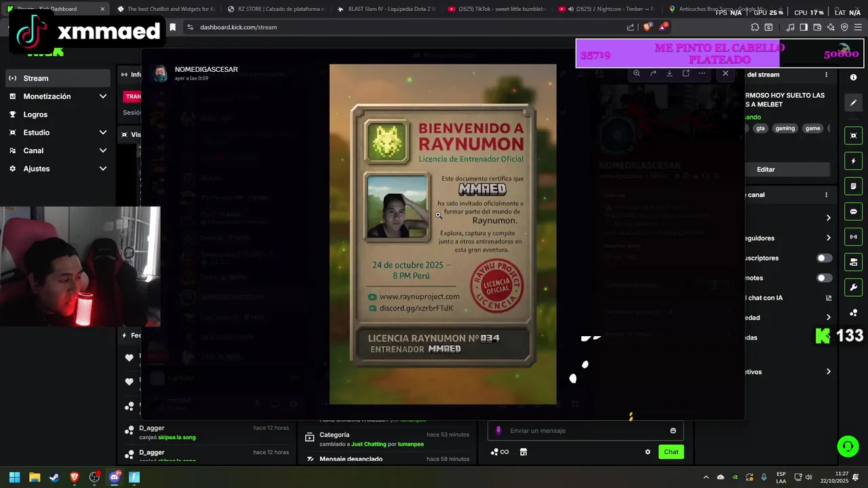Screen dimensions: 868x488
Task: Click the pencil edit icon in right sidebar
Action: point(853,103)
